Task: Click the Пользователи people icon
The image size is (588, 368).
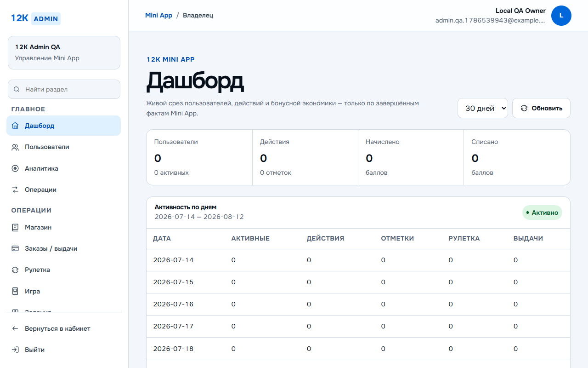Action: click(x=15, y=147)
